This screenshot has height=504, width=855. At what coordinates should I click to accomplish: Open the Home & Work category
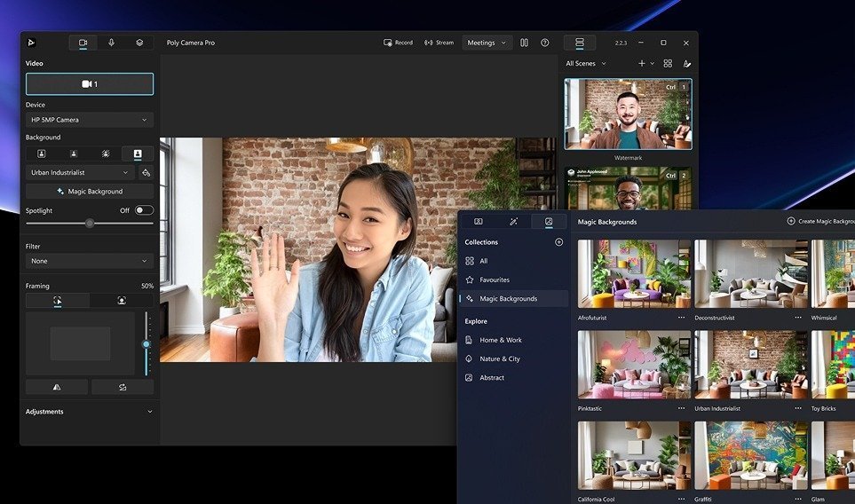click(x=513, y=340)
